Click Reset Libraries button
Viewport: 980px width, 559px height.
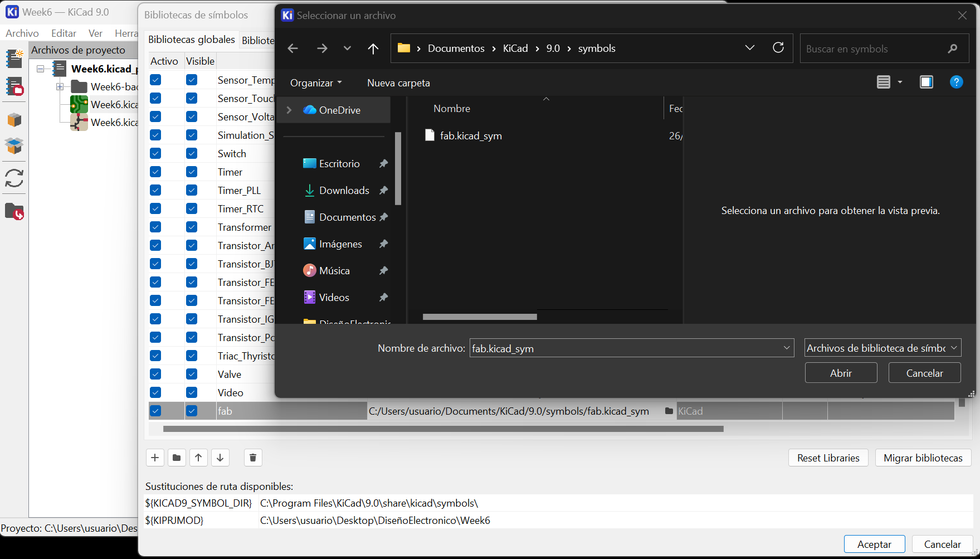click(828, 458)
